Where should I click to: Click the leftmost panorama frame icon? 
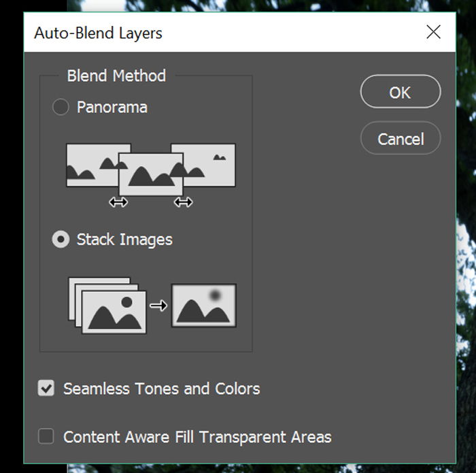coord(92,165)
